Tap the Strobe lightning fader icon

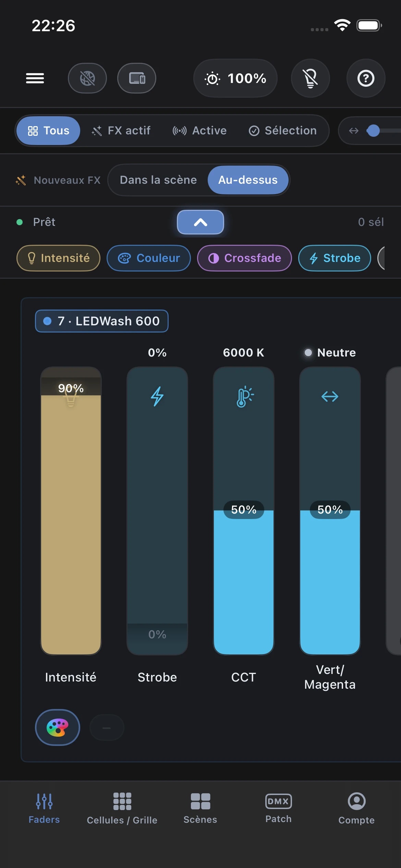(x=157, y=397)
